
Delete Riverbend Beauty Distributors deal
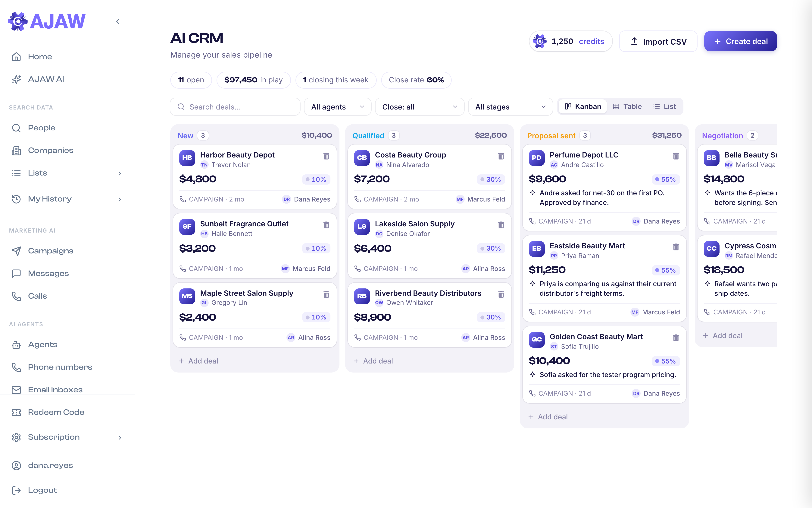click(x=501, y=294)
